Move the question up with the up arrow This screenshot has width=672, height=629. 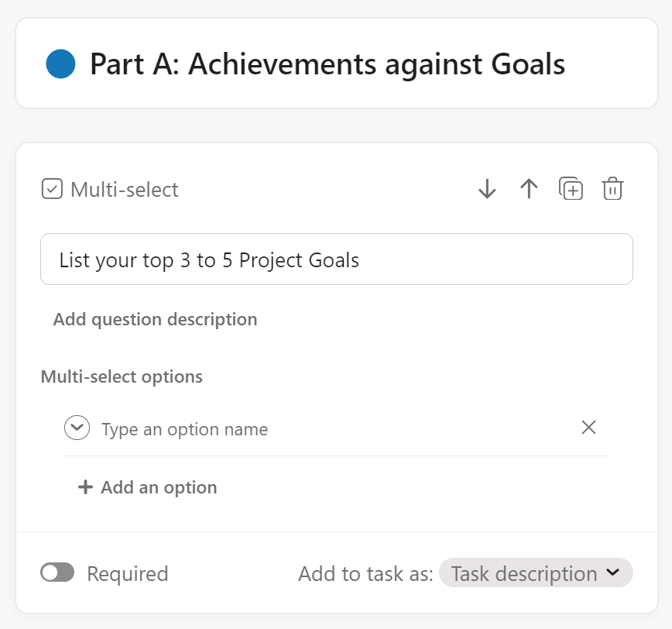(x=529, y=189)
